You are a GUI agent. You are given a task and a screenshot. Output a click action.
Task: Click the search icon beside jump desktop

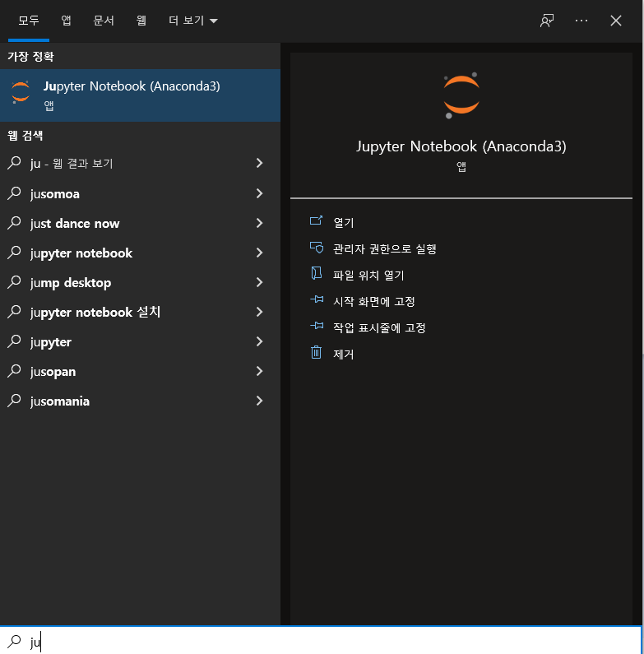(x=14, y=282)
